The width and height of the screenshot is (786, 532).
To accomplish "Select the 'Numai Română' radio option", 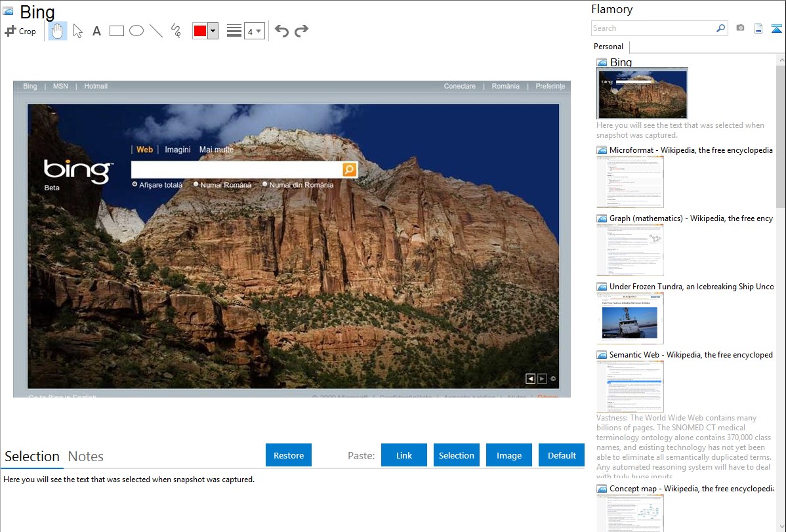I will [196, 185].
